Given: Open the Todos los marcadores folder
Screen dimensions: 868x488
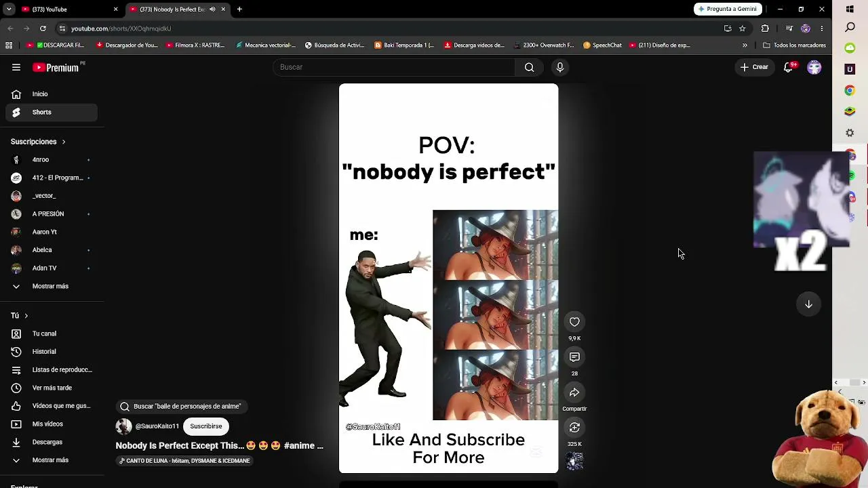Looking at the screenshot, I should pos(794,45).
